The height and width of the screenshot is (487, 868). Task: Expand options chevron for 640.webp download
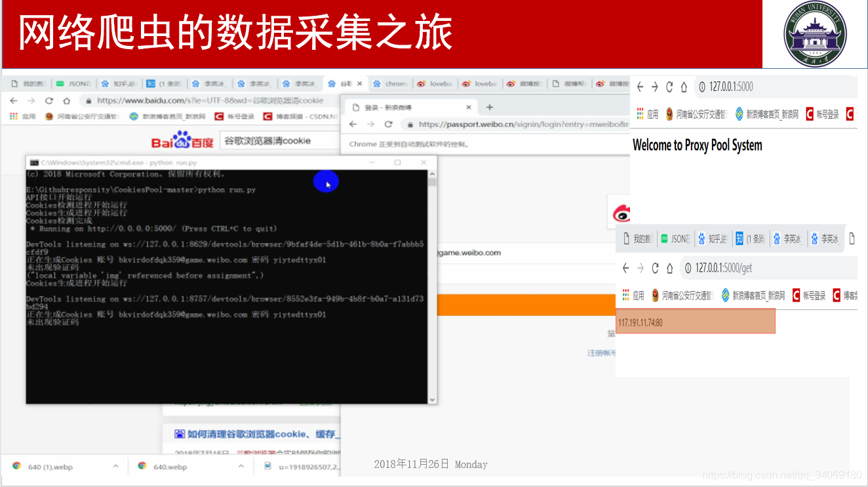[x=242, y=466]
